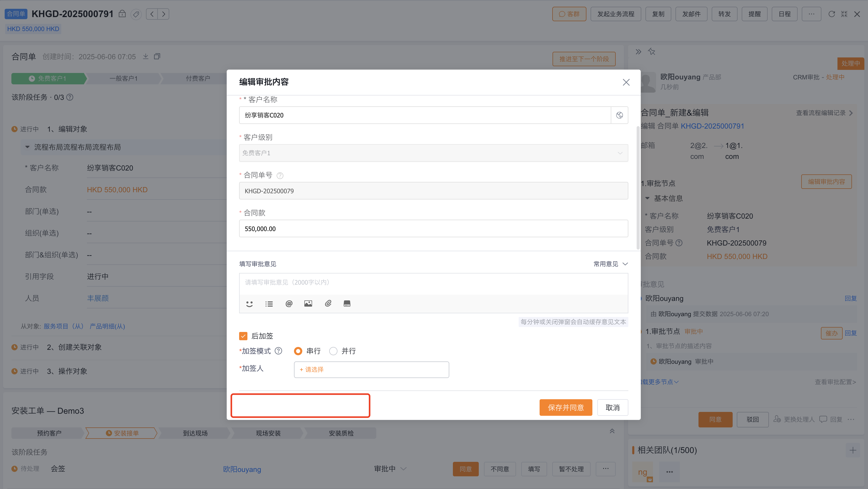Insert an @ mention in approval comment
This screenshot has width=868, height=489.
pyautogui.click(x=289, y=303)
